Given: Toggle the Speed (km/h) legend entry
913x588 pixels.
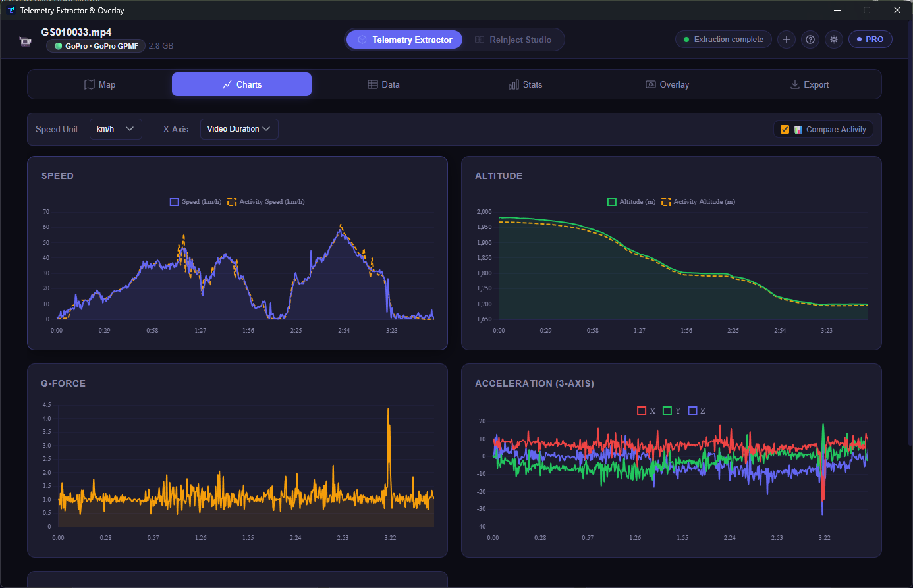Looking at the screenshot, I should pyautogui.click(x=195, y=201).
